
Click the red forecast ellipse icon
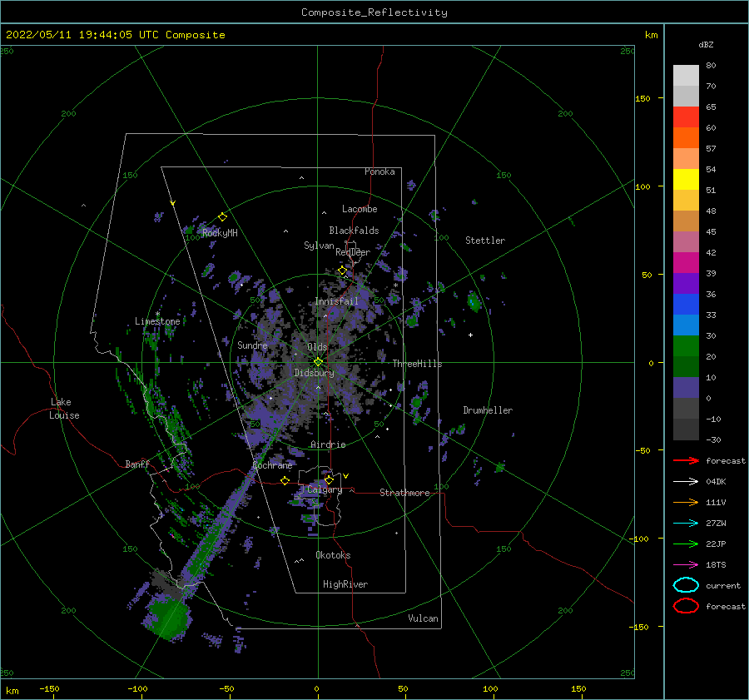(x=686, y=606)
